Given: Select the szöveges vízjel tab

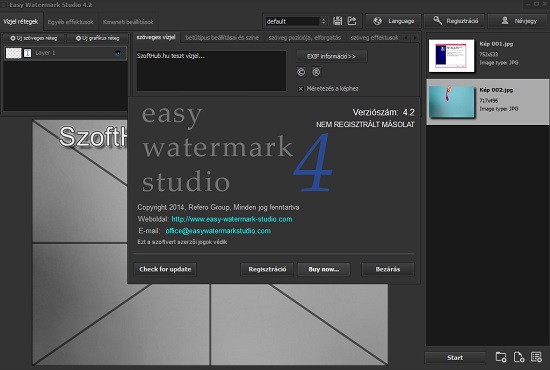Looking at the screenshot, I should coord(156,37).
